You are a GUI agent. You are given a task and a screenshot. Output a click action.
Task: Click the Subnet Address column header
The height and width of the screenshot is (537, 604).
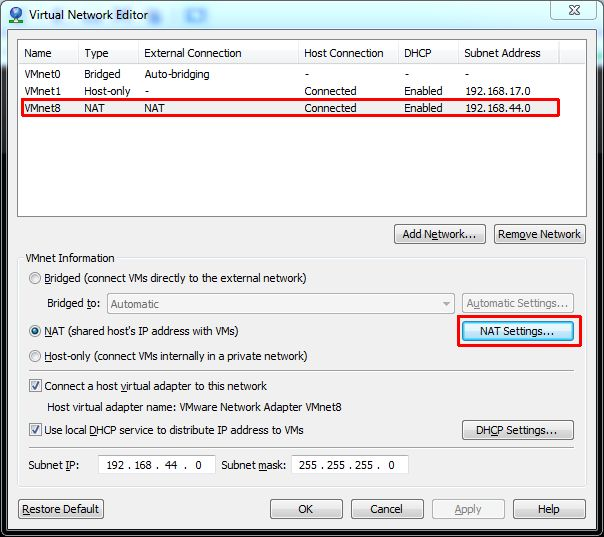coord(502,53)
